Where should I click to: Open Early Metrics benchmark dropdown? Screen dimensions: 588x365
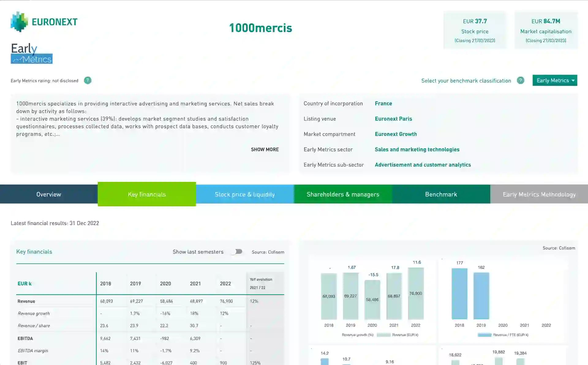coord(555,81)
